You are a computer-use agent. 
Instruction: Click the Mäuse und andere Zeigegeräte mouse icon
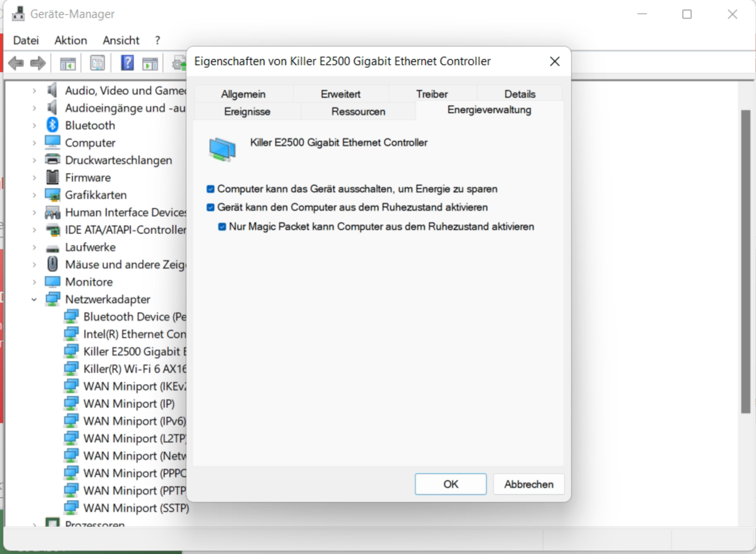click(53, 264)
